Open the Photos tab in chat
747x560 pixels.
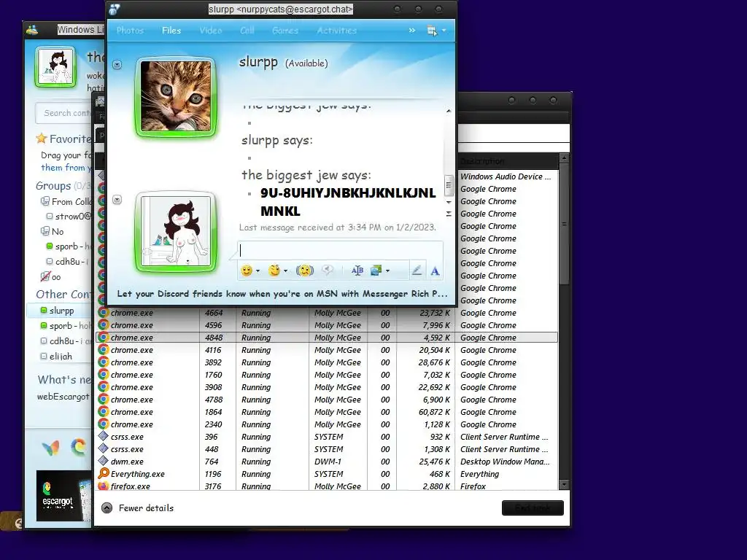click(x=130, y=31)
